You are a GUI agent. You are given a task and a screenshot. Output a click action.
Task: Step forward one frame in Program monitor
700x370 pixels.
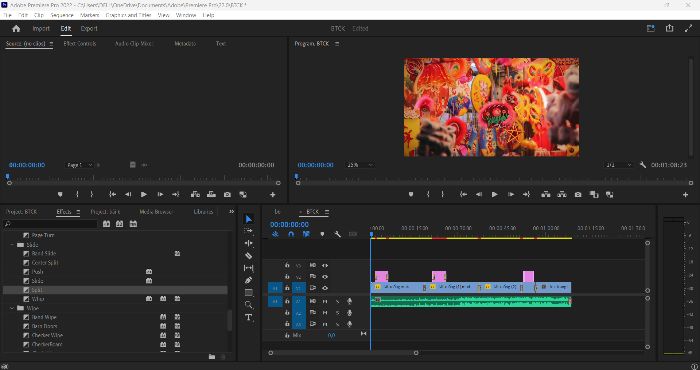(x=511, y=195)
